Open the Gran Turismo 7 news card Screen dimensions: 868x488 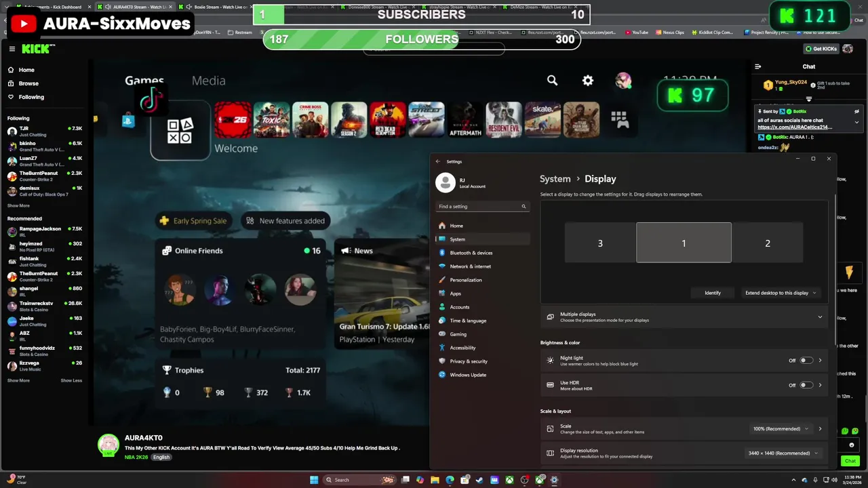click(383, 293)
